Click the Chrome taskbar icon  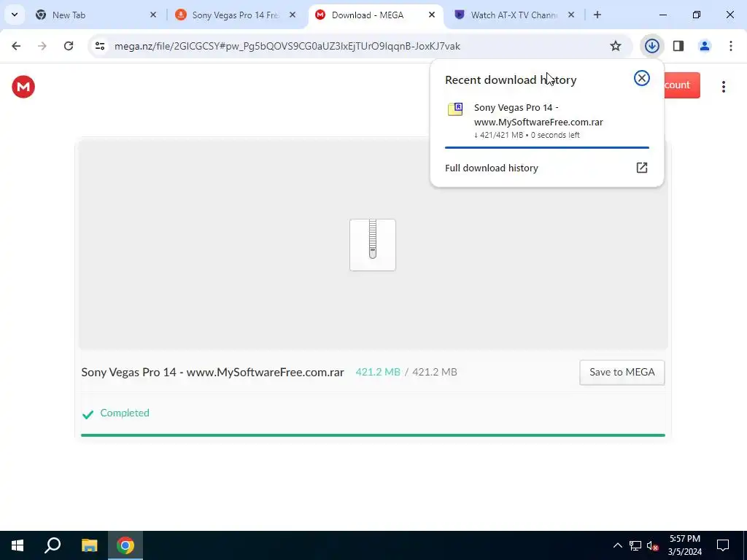(125, 545)
